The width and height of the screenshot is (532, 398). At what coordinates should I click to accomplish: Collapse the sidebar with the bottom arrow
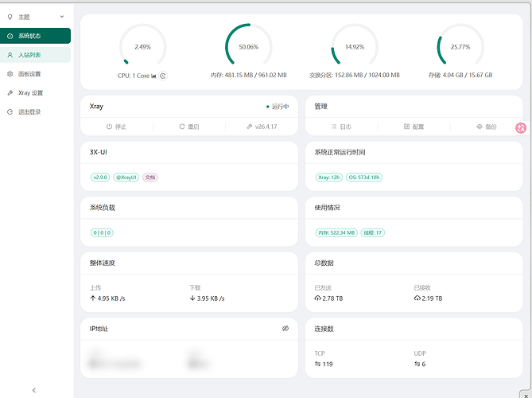click(34, 390)
